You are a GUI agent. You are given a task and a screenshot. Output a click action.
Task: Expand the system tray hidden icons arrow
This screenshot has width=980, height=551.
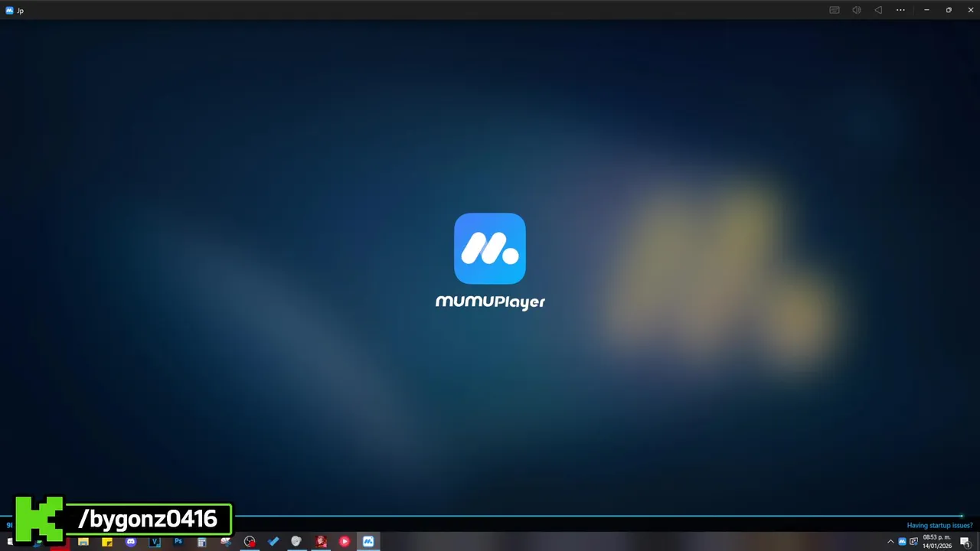tap(890, 542)
